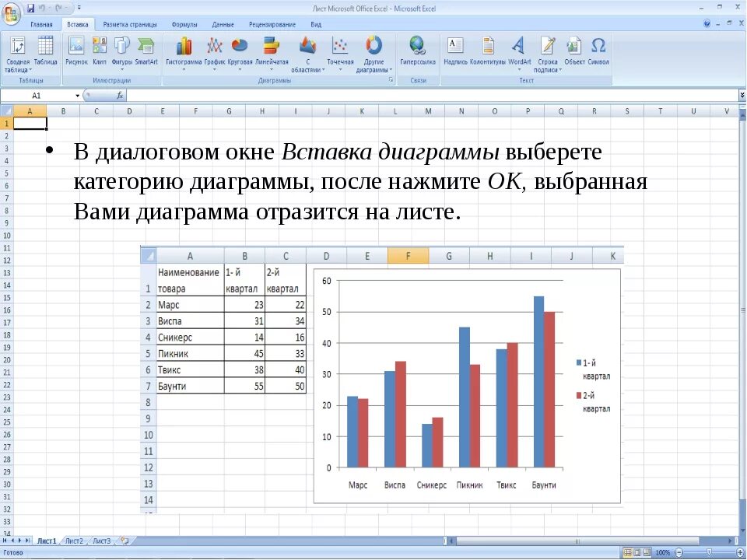Select Normal view button in status bar

click(x=627, y=553)
